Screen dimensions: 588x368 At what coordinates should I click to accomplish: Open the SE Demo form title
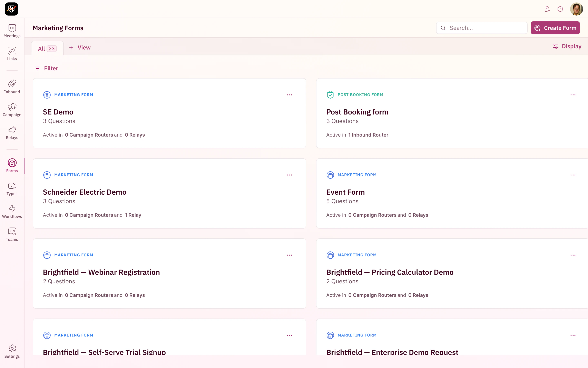[x=58, y=112]
